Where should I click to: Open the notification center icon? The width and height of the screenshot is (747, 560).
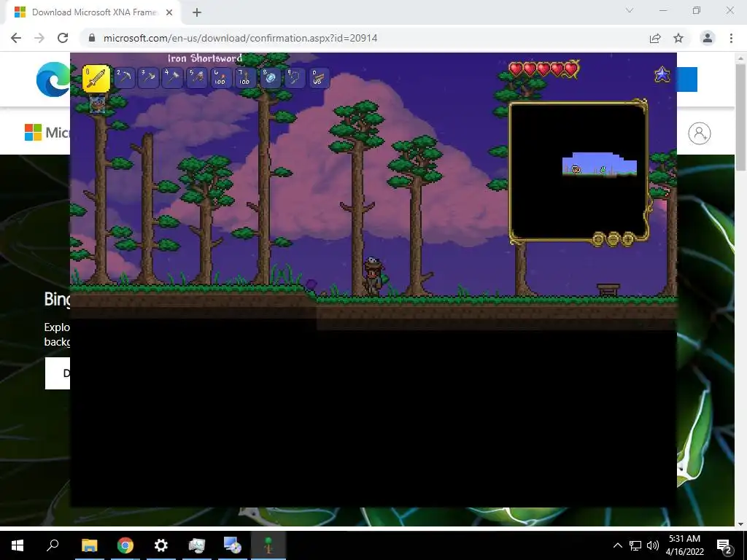pos(724,545)
